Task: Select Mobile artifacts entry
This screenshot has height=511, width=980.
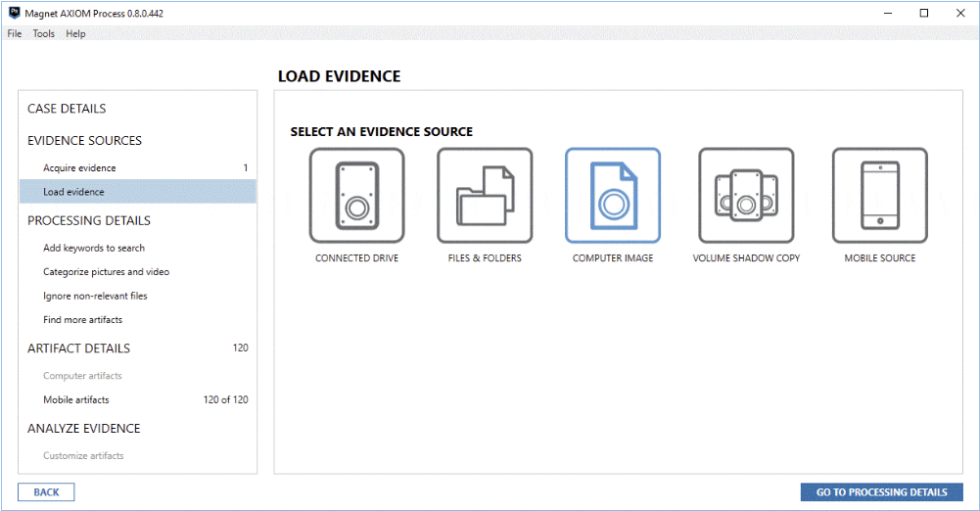Action: point(75,399)
